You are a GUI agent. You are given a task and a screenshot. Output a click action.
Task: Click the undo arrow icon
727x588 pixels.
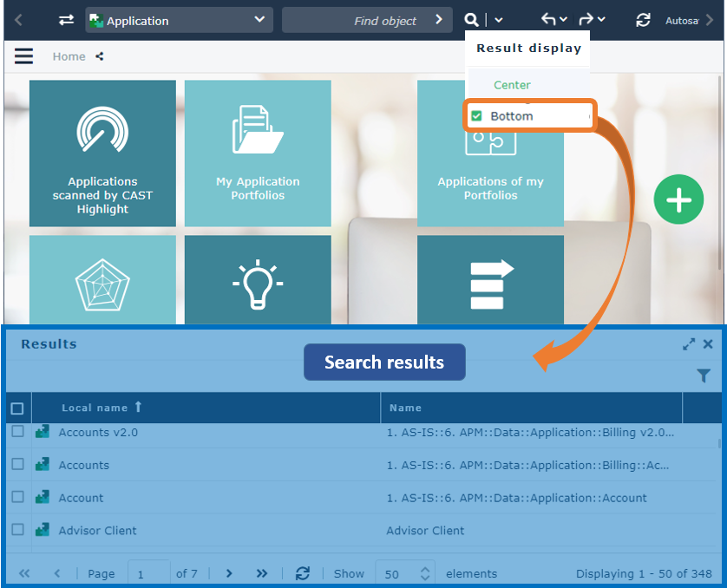pos(547,19)
